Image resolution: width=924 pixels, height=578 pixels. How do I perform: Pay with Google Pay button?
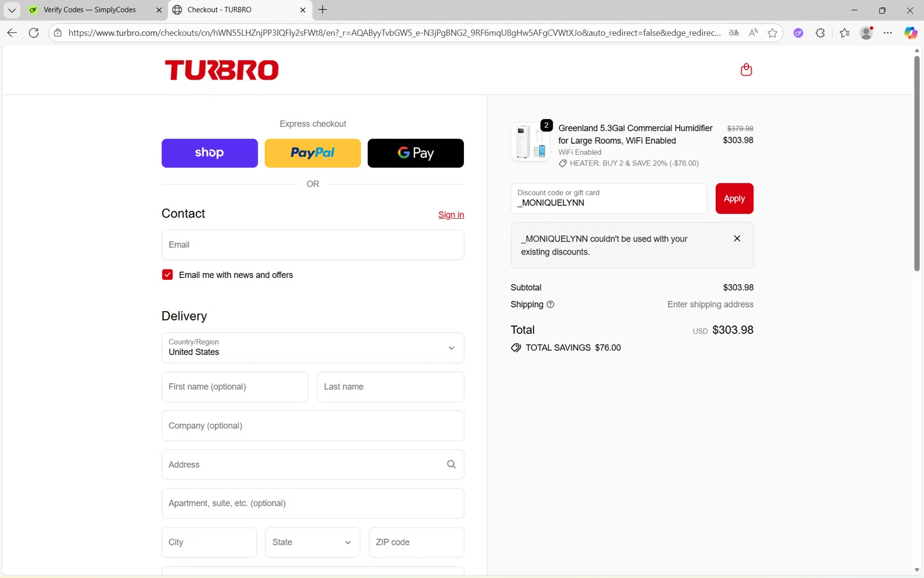click(416, 153)
